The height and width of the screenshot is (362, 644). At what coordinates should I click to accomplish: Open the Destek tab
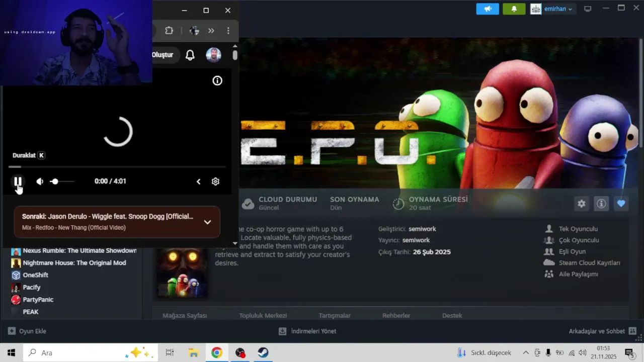(452, 316)
